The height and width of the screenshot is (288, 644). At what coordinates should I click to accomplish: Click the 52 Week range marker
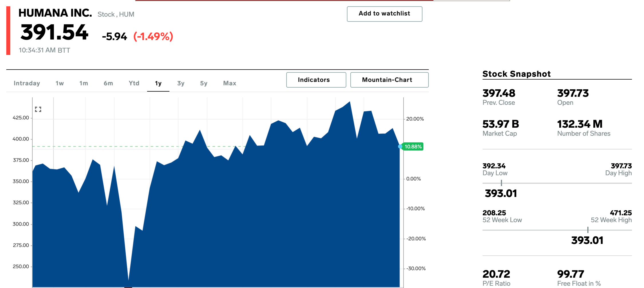(x=588, y=230)
